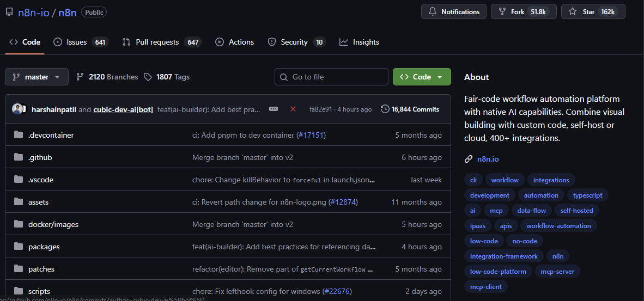644x301 pixels.
Task: Click the commit message ellipsis icon
Action: click(274, 109)
